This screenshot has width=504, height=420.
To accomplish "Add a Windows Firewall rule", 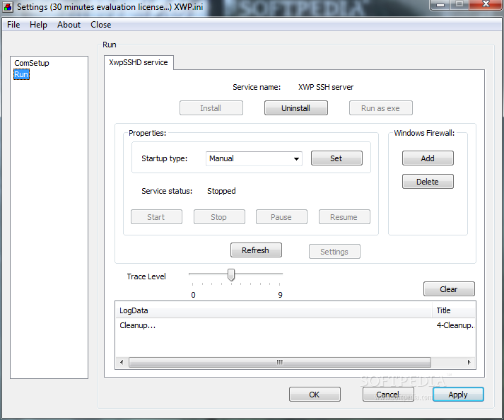I will click(428, 158).
